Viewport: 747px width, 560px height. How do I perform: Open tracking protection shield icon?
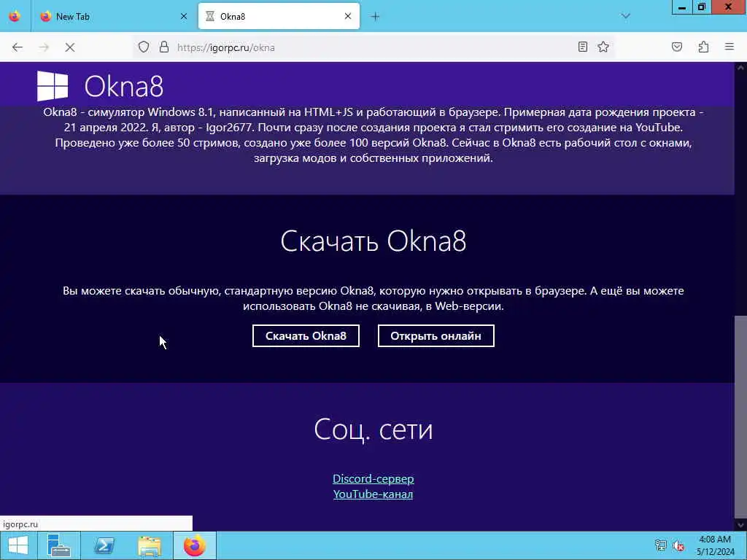coord(144,47)
